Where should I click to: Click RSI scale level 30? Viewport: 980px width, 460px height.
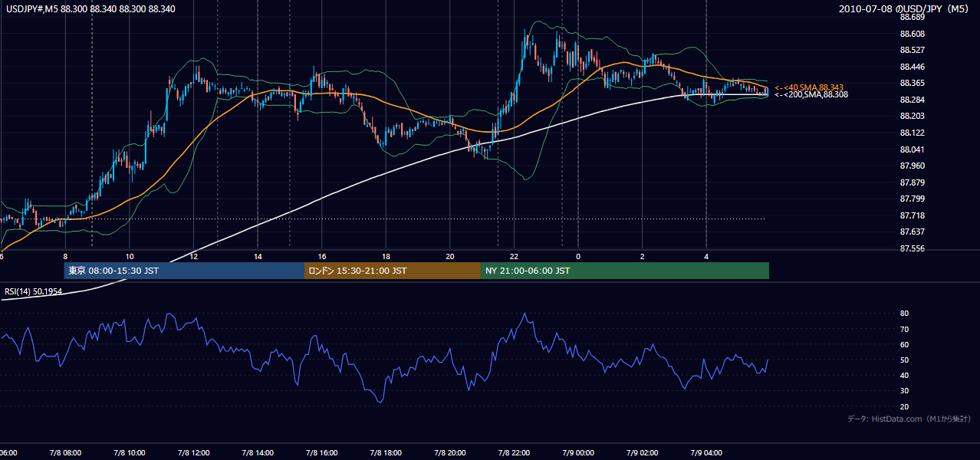pos(904,391)
